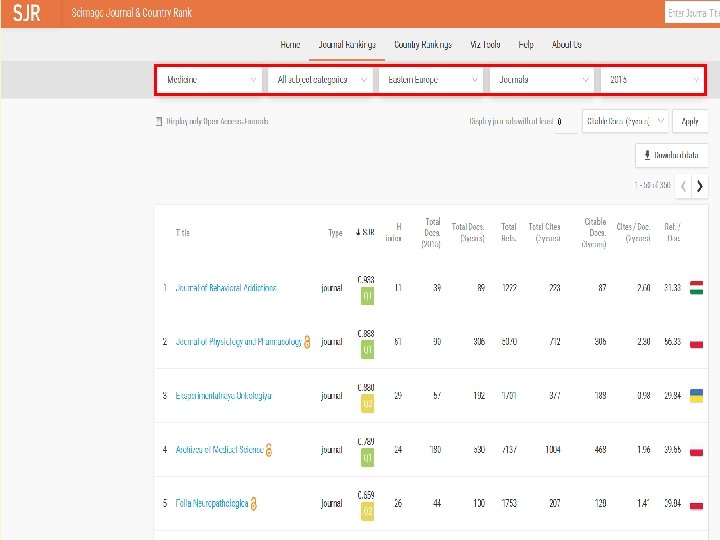This screenshot has width=720, height=540.
Task: Expand the year dropdown
Action: 652,80
